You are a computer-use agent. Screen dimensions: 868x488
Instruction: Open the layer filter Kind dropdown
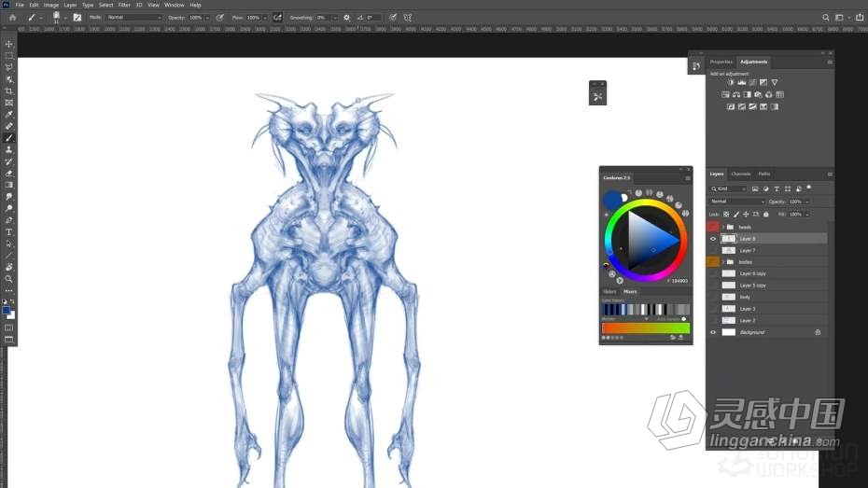tap(729, 189)
